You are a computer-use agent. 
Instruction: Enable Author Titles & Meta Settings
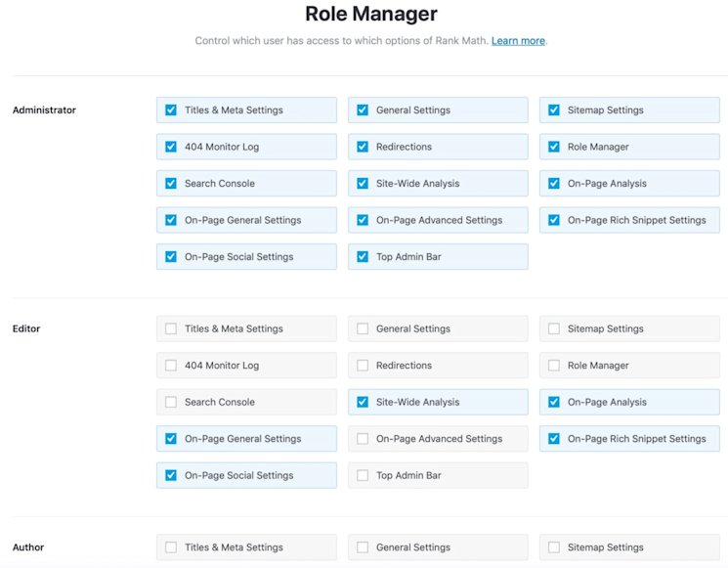coord(171,547)
